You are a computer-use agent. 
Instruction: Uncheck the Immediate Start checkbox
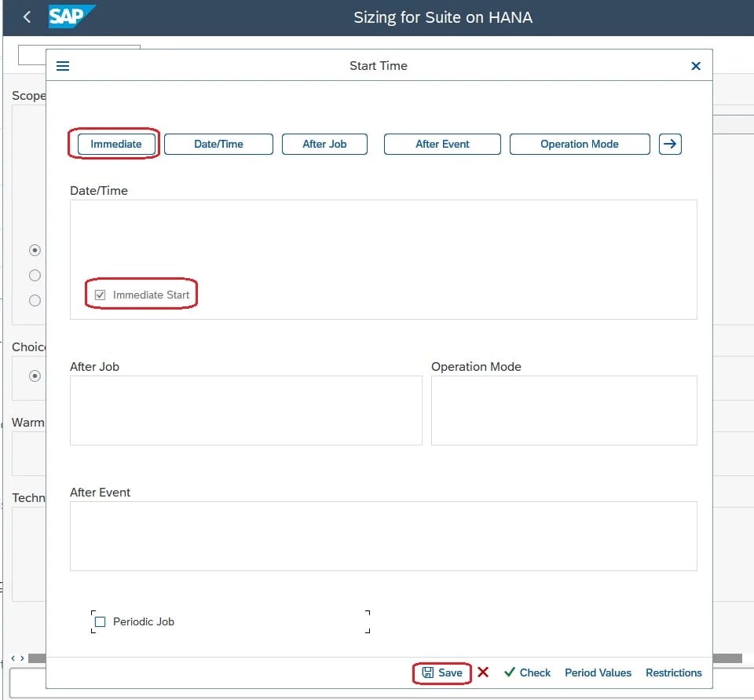pos(100,294)
